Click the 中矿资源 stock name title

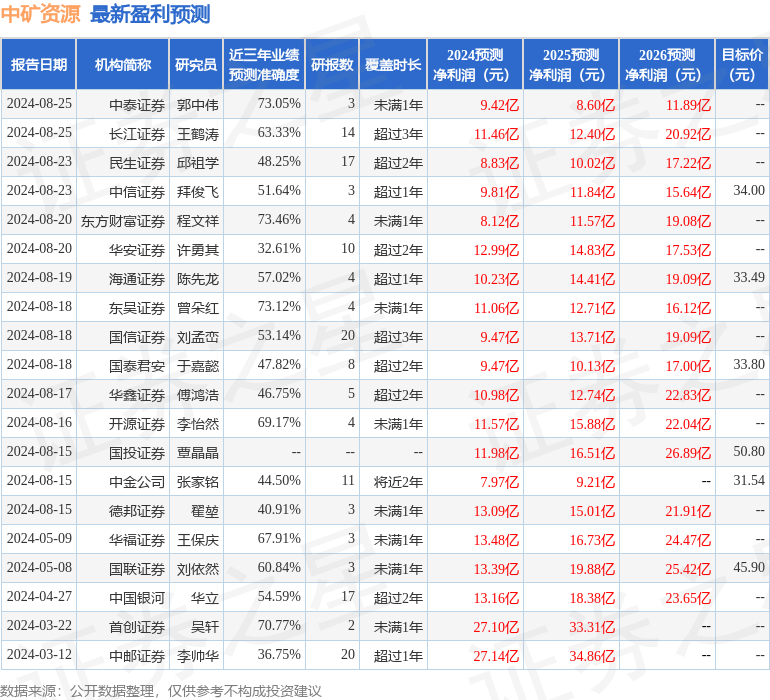41,15
